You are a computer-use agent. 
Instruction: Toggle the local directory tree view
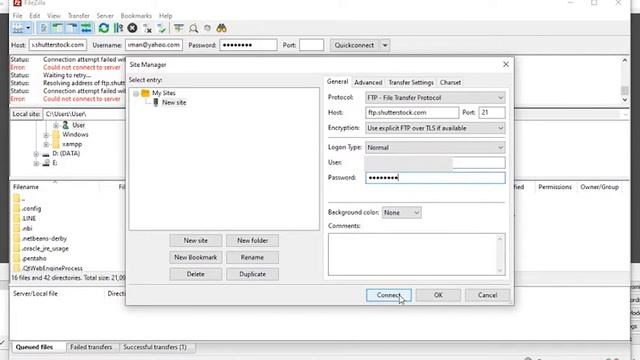[x=58, y=28]
